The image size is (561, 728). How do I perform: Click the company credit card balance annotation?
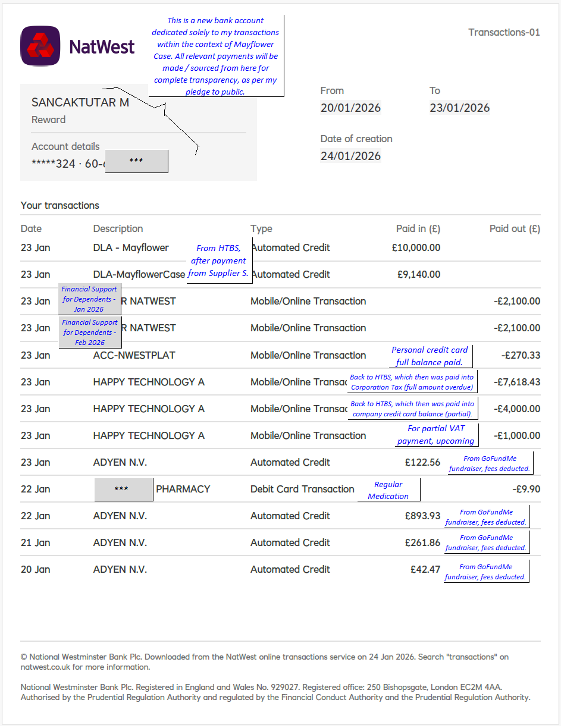click(x=412, y=409)
